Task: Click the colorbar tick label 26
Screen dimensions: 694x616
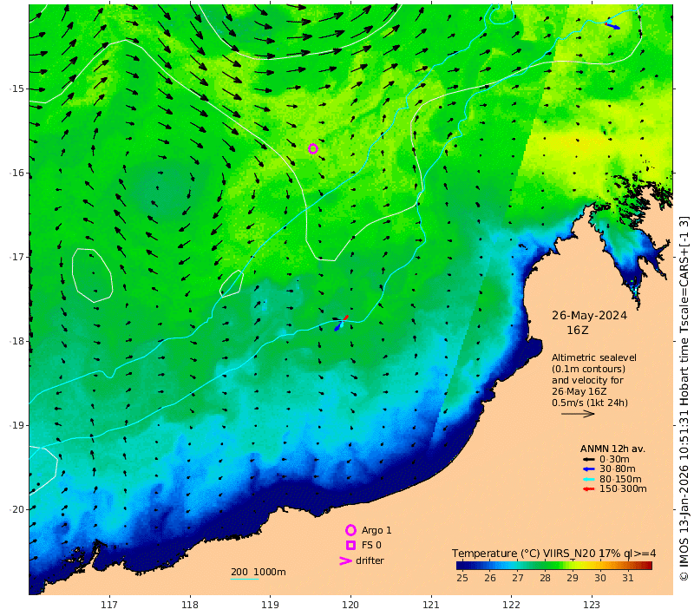Action: coord(490,578)
